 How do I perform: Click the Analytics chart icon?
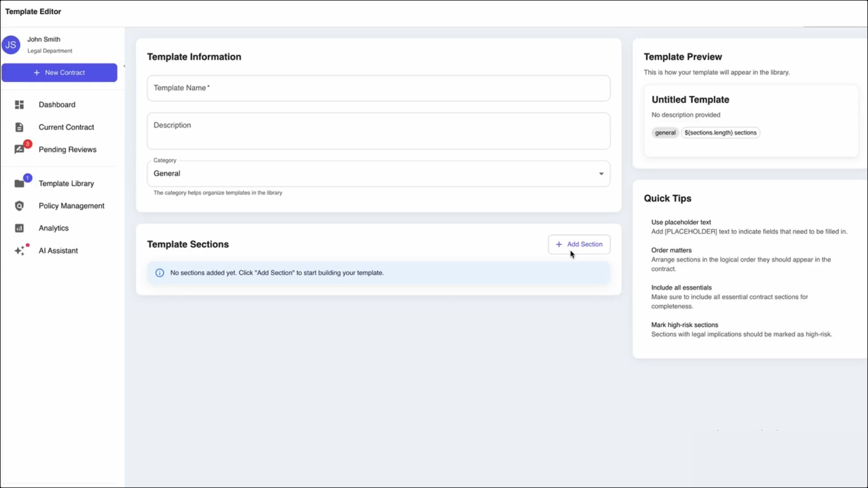pyautogui.click(x=19, y=228)
